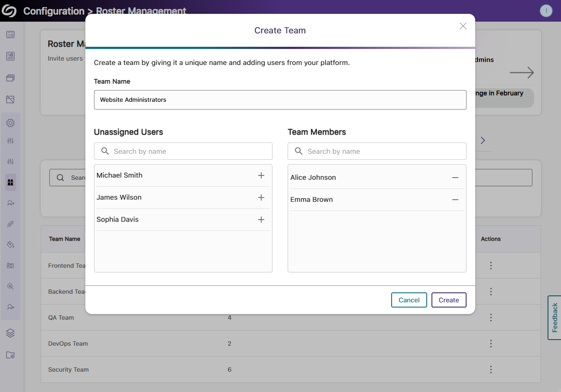Expand actions kebab for QA Team

coord(490,317)
